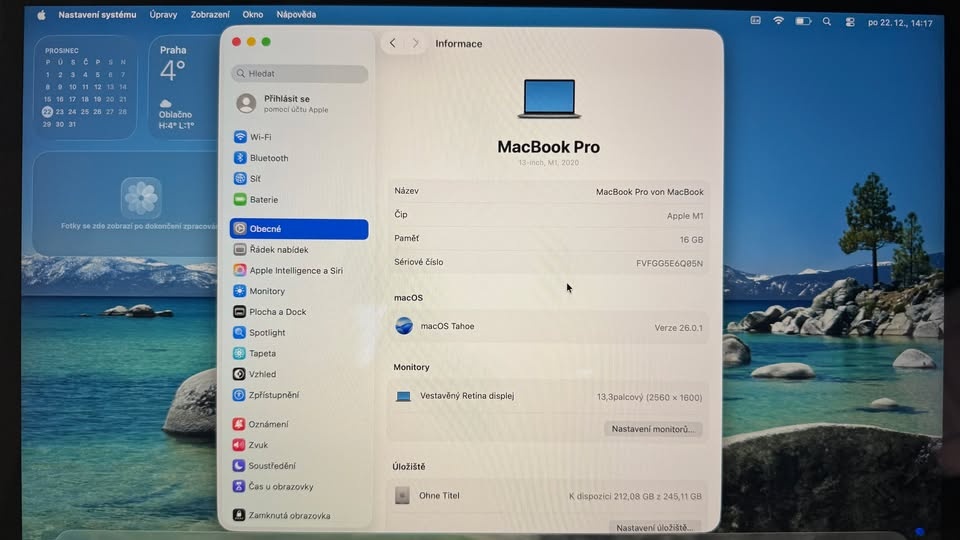Click Nastavení úložiště... button
This screenshot has width=960, height=540.
click(x=654, y=527)
